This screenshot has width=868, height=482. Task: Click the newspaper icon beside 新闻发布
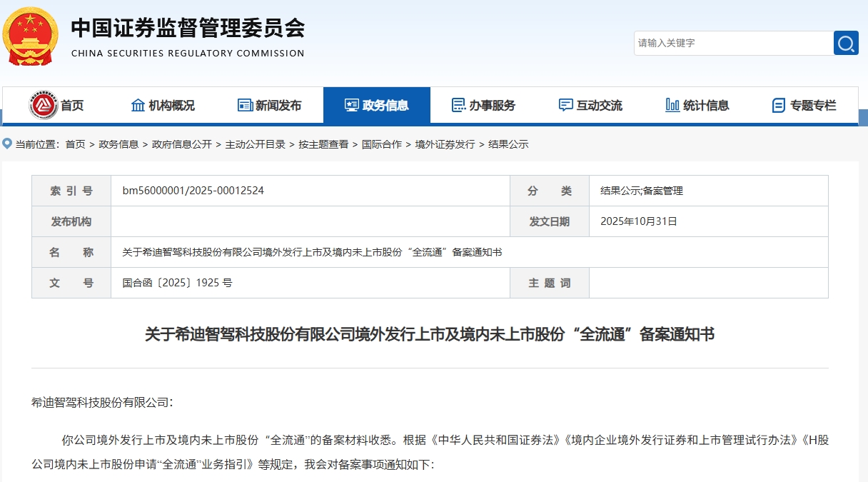pos(245,105)
